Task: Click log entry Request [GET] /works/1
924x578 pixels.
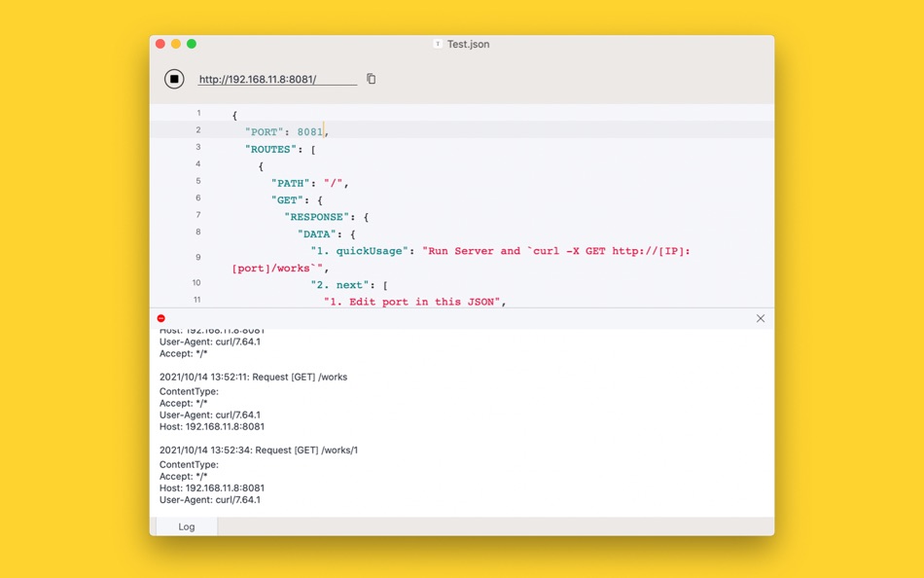Action: click(259, 450)
